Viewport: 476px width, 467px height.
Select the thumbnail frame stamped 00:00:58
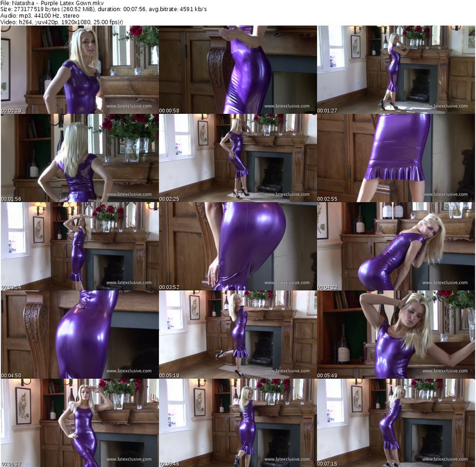238,70
